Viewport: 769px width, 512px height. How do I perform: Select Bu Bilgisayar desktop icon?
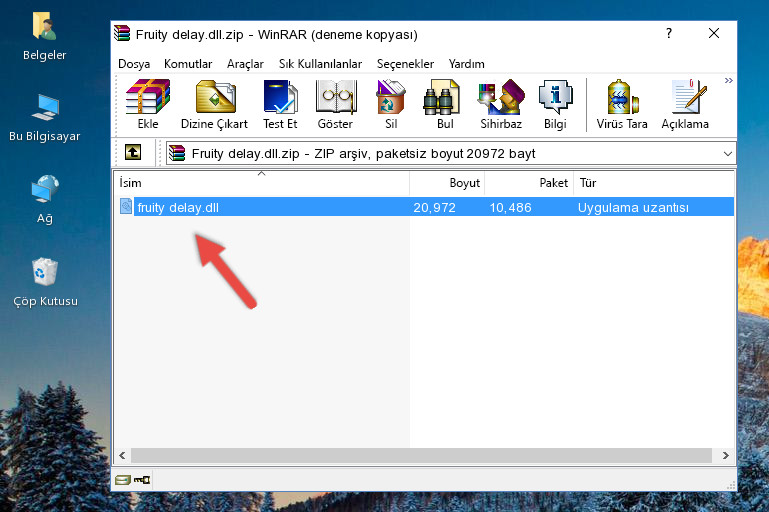pos(45,107)
